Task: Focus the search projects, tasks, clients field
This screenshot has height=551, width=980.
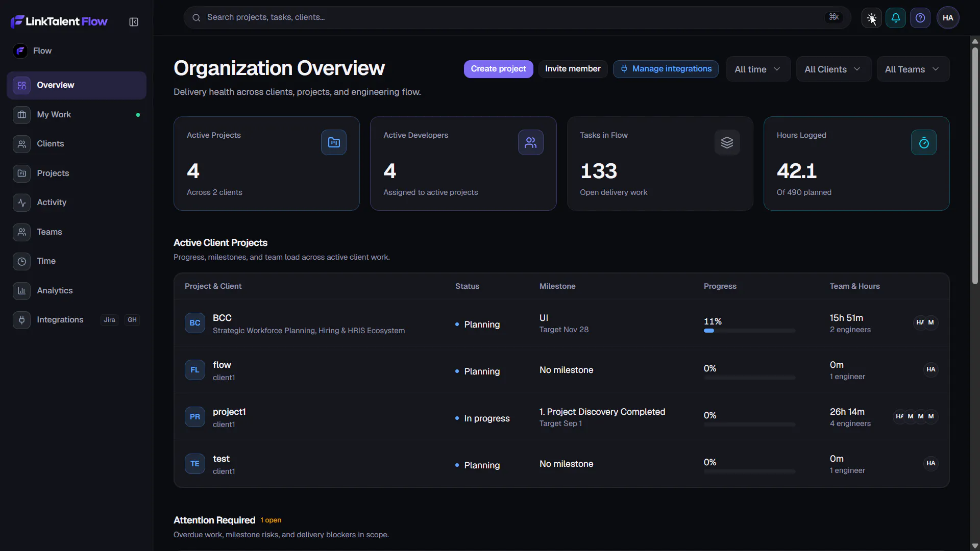Action: click(517, 18)
